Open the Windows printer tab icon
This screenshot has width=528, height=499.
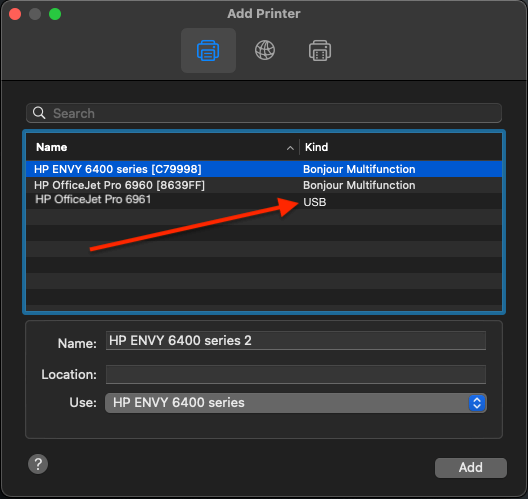pos(320,51)
